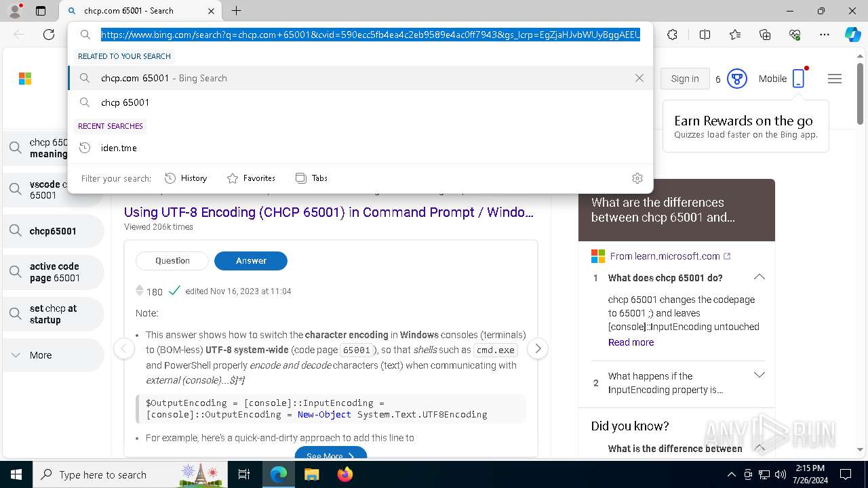Select the 'chcp 65001' suggestion

tap(360, 102)
